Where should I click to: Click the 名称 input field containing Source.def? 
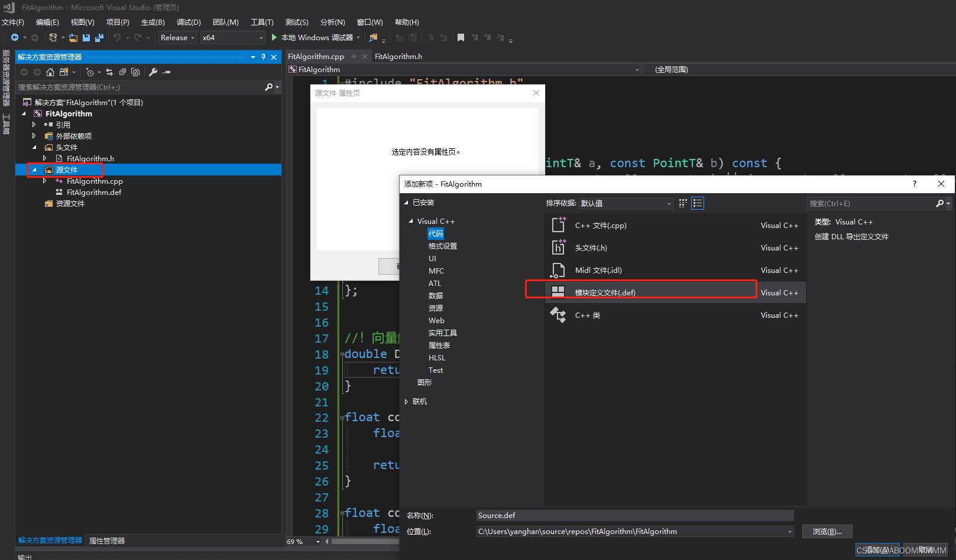tap(635, 516)
